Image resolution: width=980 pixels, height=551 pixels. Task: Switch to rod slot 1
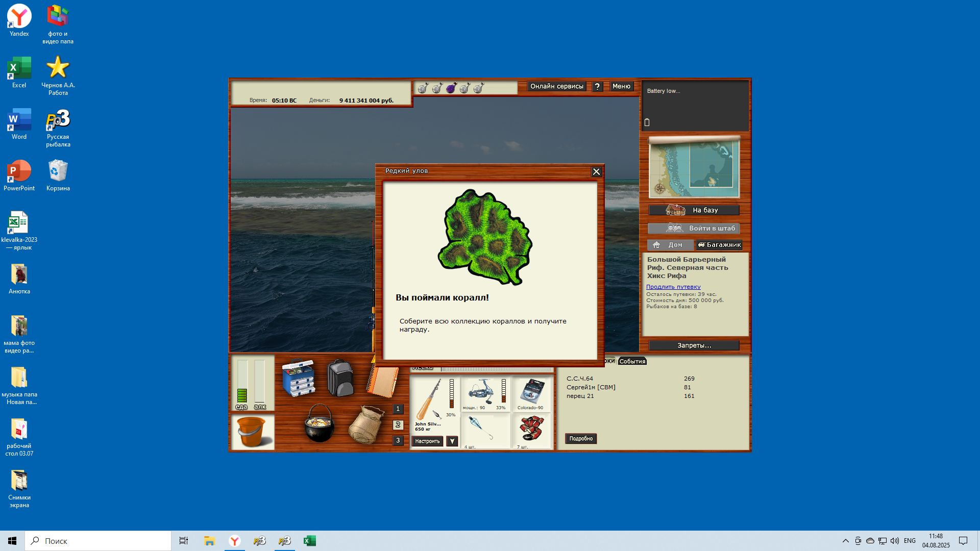coord(398,409)
